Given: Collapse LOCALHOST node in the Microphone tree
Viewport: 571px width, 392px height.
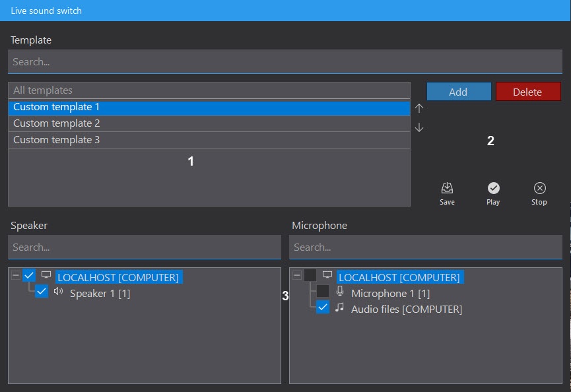Looking at the screenshot, I should point(297,275).
